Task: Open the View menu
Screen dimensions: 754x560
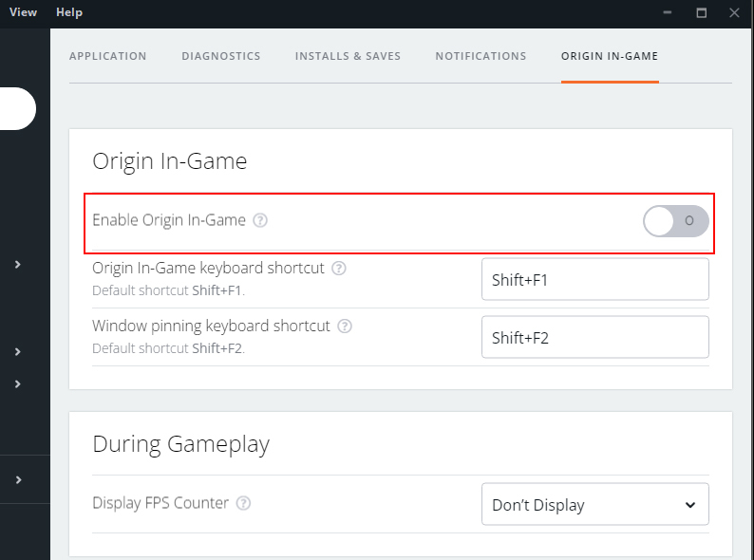Action: 23,12
